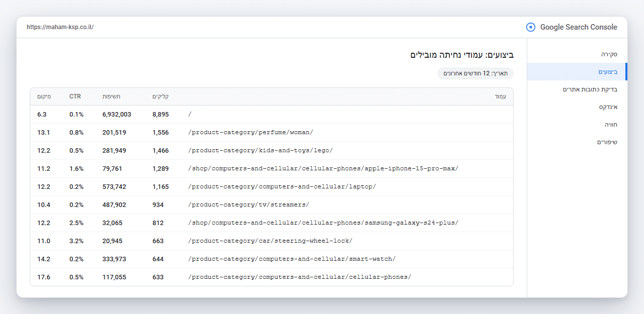Screen dimensions: 644x314
Task: Click the 10.4 position value
Action: coord(44,205)
